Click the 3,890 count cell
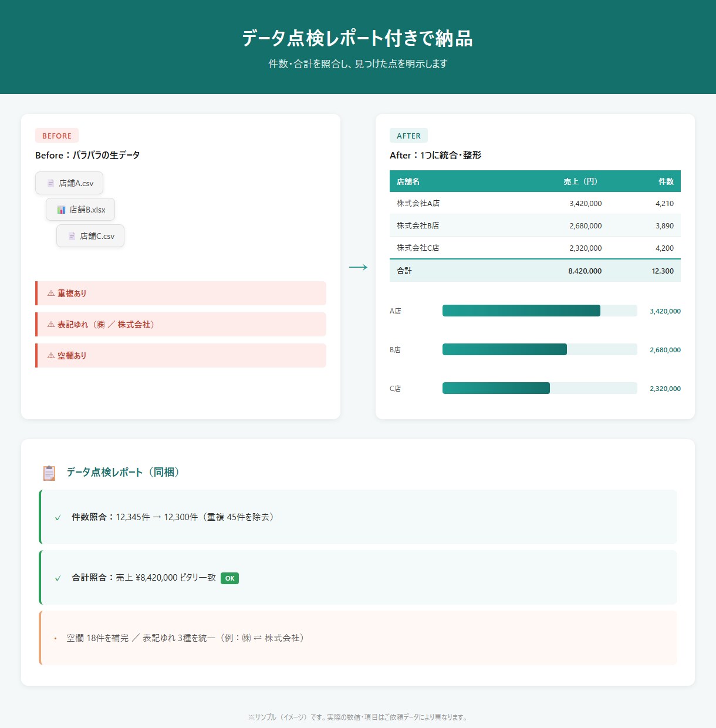 tap(664, 226)
